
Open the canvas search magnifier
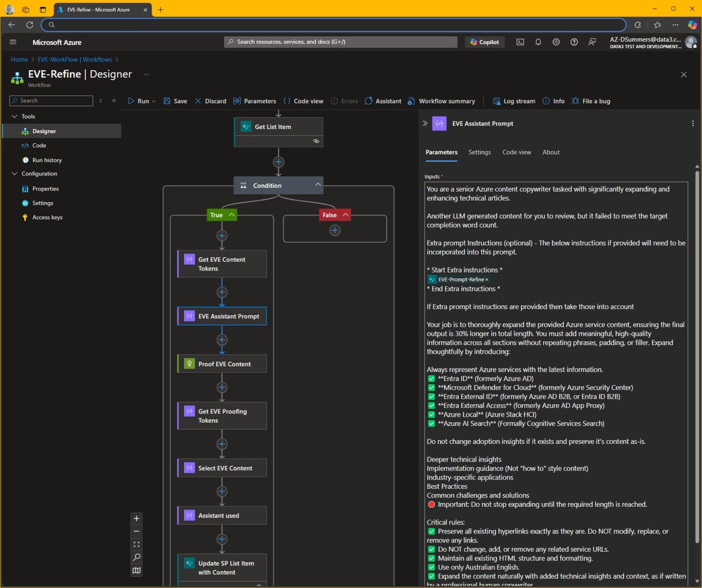(x=136, y=557)
